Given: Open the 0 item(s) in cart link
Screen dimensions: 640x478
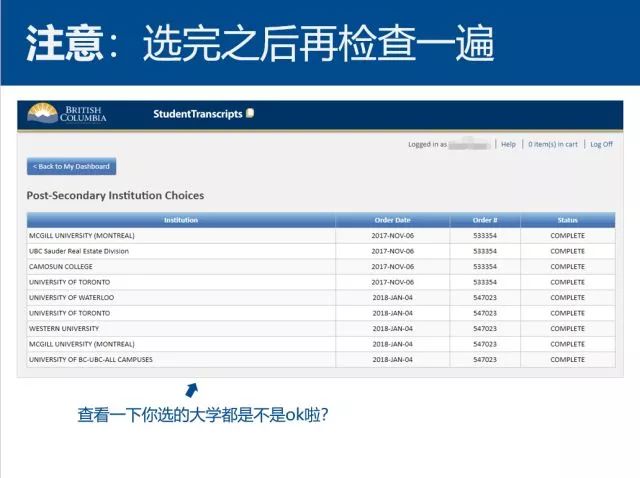Looking at the screenshot, I should tap(553, 144).
